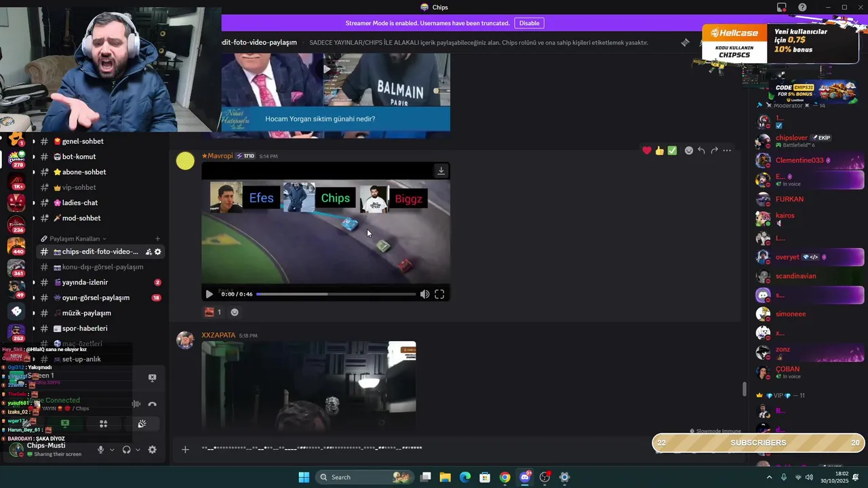
Task: Open XXZAPATA's video thumbnail
Action: tap(309, 387)
